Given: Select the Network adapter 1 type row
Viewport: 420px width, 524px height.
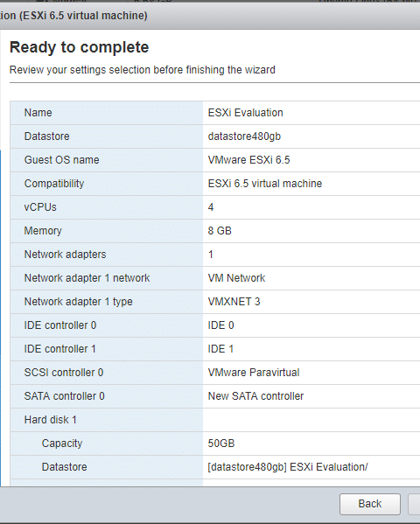Looking at the screenshot, I should [x=215, y=302].
